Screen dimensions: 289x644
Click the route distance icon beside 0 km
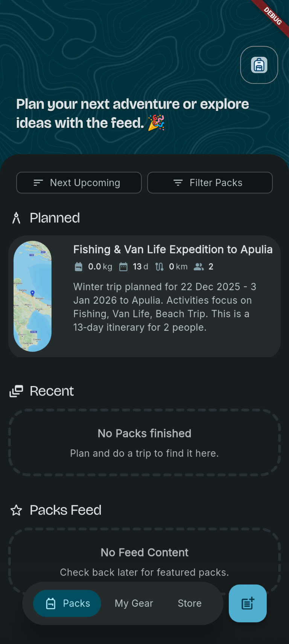160,267
